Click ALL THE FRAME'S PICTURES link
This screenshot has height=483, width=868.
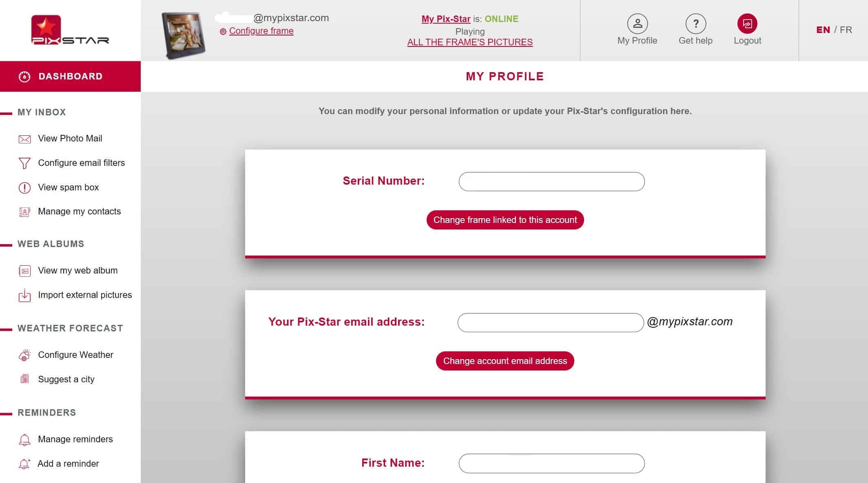pyautogui.click(x=470, y=42)
